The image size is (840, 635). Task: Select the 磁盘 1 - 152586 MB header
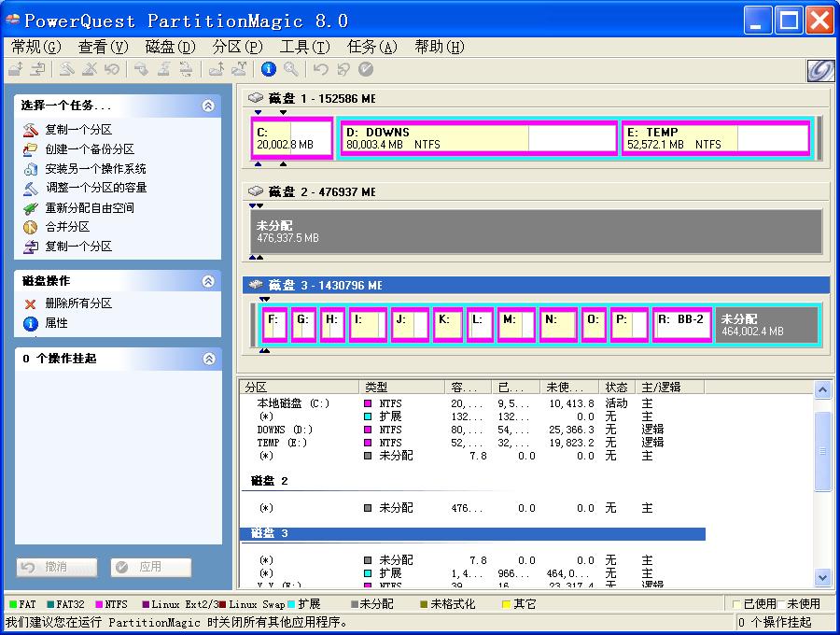click(x=536, y=99)
